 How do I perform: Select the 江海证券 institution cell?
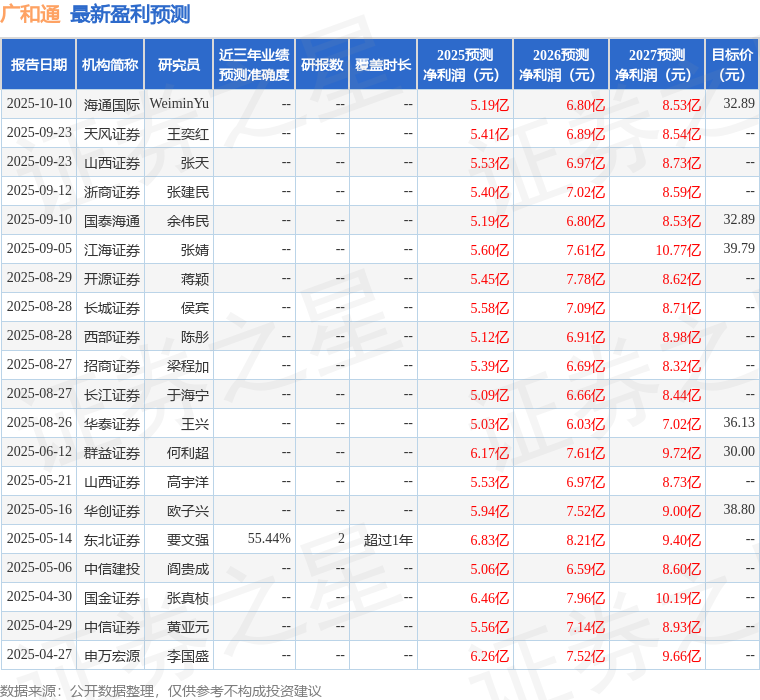112,250
